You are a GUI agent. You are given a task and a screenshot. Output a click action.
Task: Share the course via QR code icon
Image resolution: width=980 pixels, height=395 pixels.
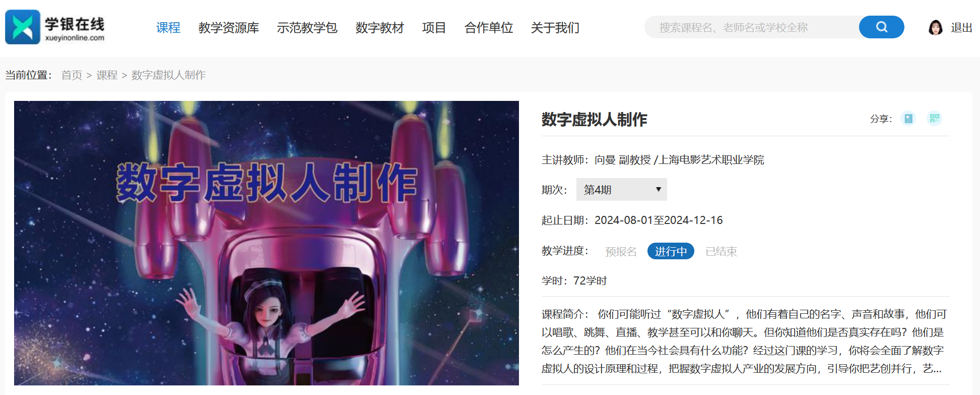pyautogui.click(x=934, y=119)
